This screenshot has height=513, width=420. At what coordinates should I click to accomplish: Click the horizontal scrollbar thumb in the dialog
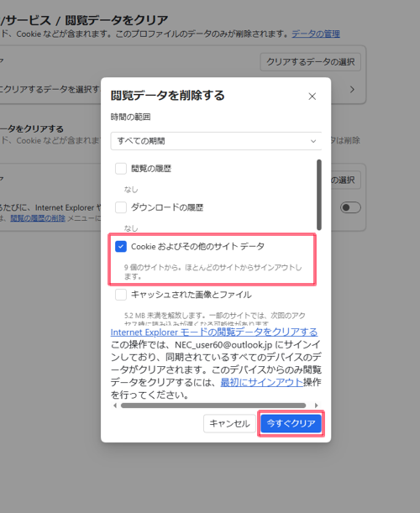click(x=213, y=406)
